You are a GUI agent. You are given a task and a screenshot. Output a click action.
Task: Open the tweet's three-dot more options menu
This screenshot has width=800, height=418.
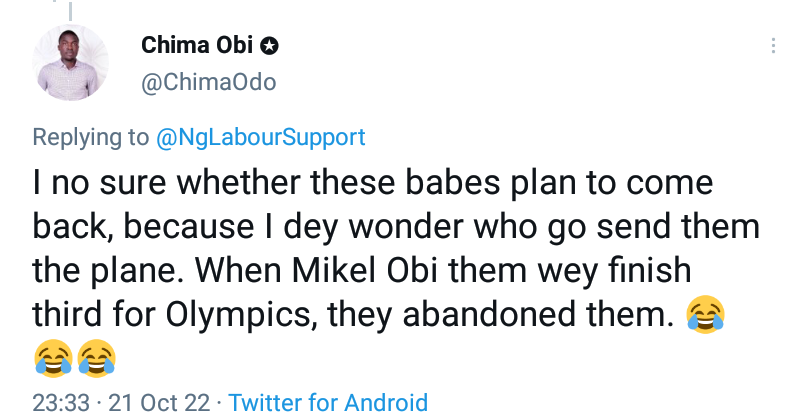click(x=772, y=47)
